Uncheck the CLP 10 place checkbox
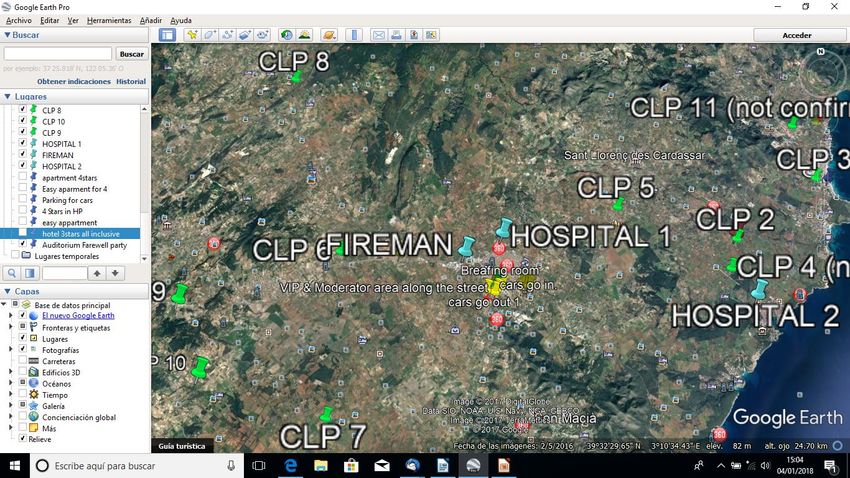The width and height of the screenshot is (850, 478). point(22,120)
